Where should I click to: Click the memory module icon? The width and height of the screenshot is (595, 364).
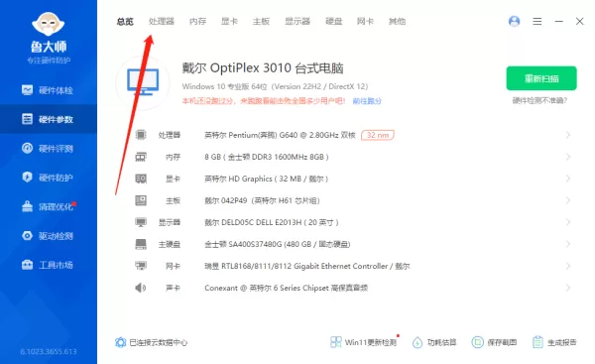141,157
